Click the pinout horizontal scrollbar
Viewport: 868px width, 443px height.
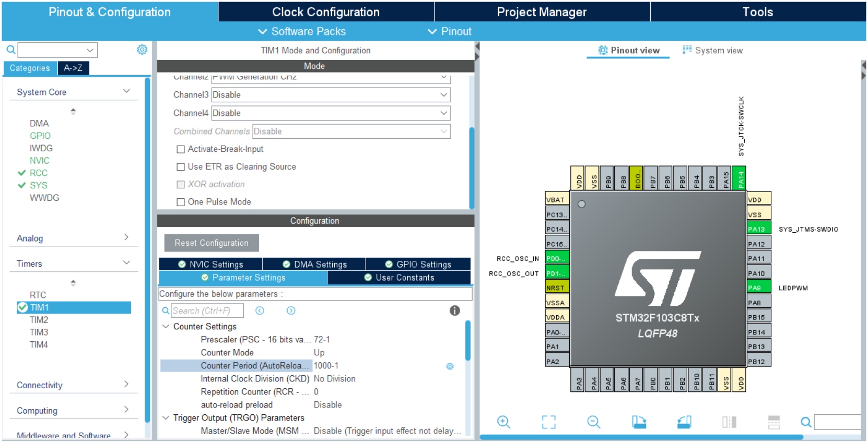(641, 437)
